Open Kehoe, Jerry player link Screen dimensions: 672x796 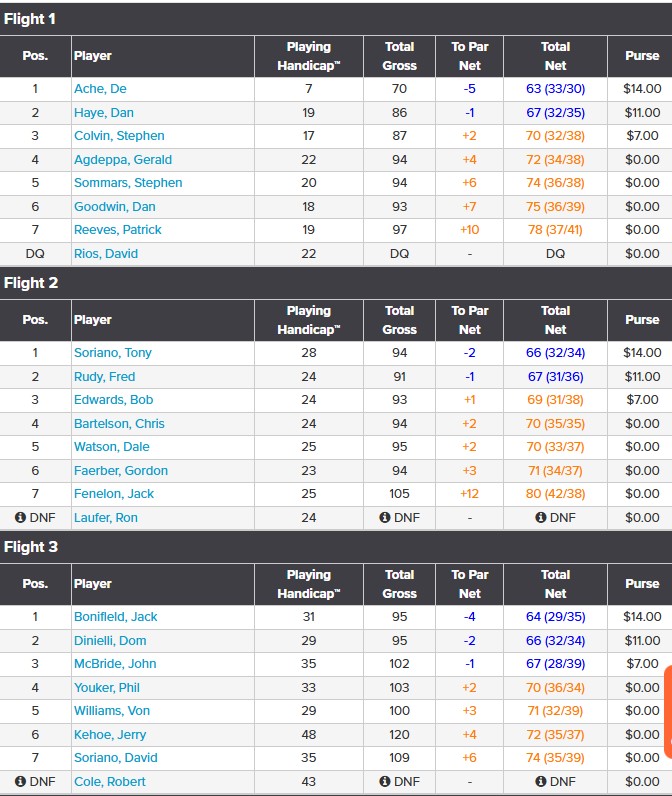coord(109,734)
